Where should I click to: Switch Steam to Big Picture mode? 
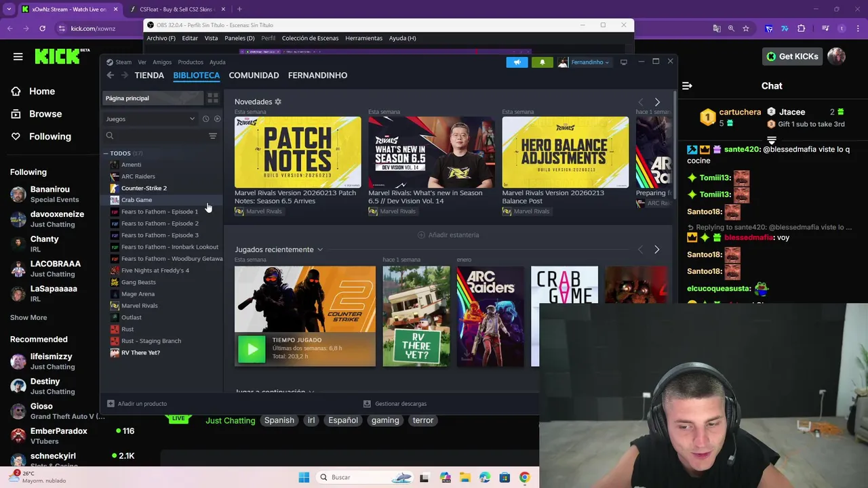(624, 62)
